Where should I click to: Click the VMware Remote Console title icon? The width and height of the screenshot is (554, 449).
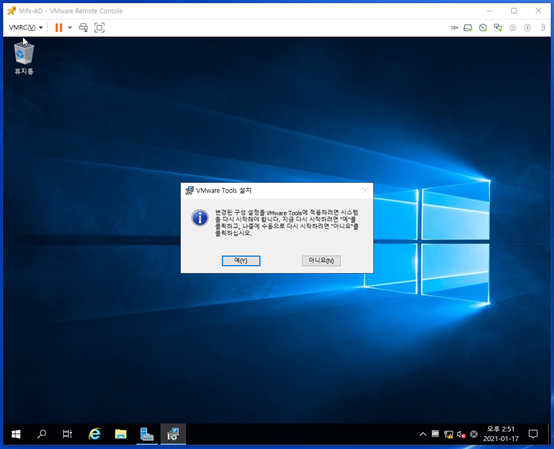tap(12, 11)
